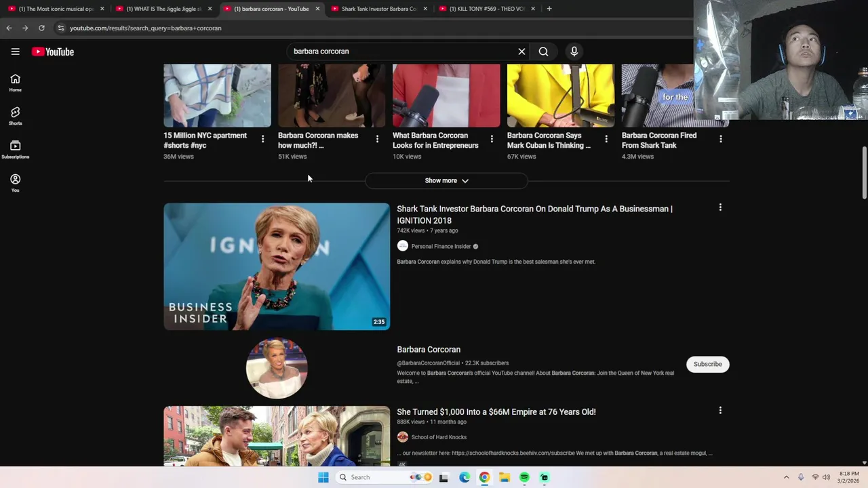The height and width of the screenshot is (488, 868).
Task: Click the taskbar clock showing 8:18 PM
Action: [849, 477]
